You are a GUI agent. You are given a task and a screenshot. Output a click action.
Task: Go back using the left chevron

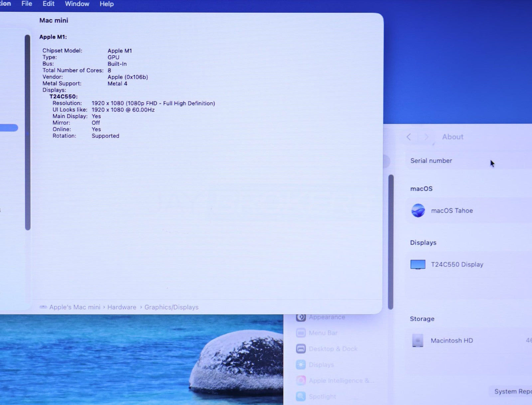coord(409,137)
